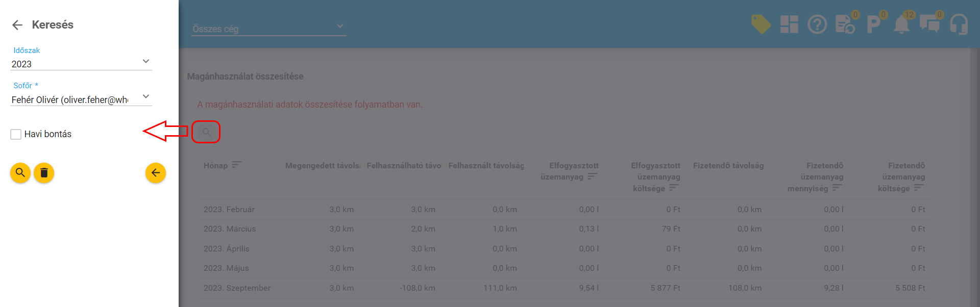Open the Sofőr dropdown with Fehér Olivér

[x=81, y=99]
